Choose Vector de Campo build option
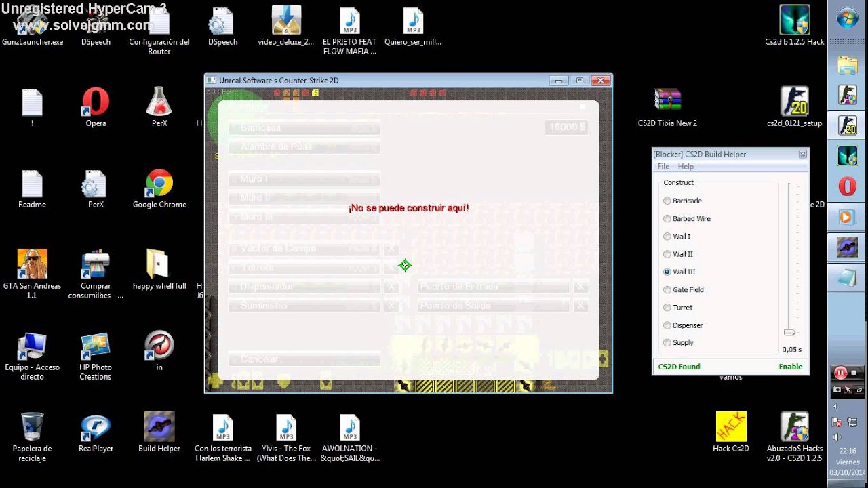The height and width of the screenshot is (488, 868). [x=304, y=249]
